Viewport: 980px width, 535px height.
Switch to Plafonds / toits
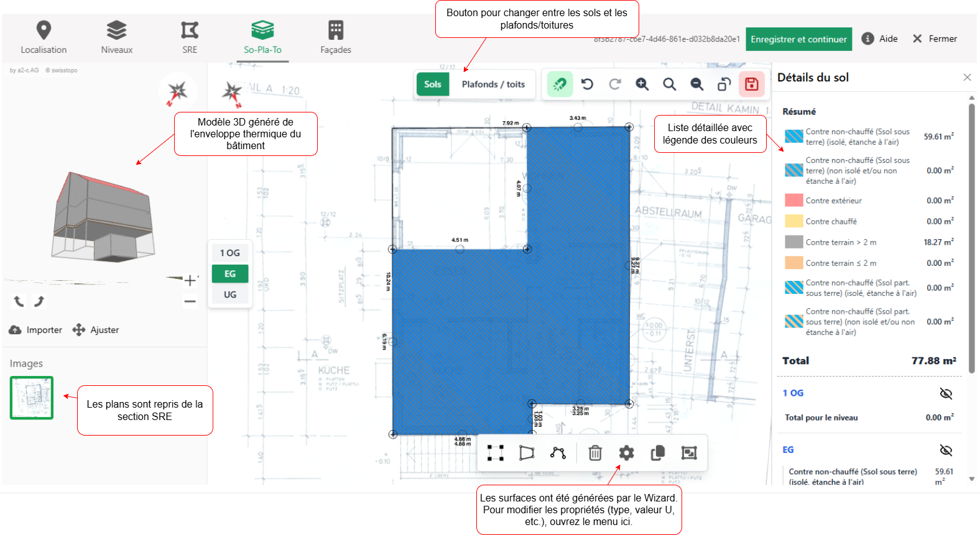[x=493, y=85]
